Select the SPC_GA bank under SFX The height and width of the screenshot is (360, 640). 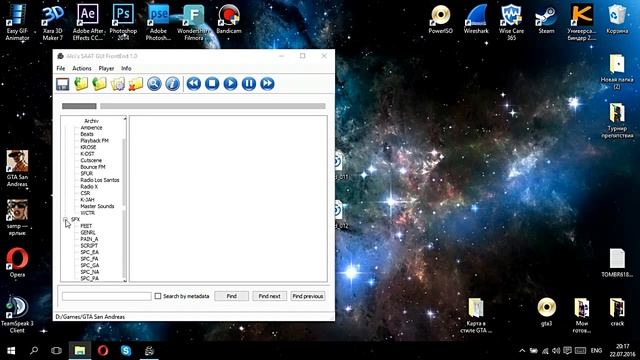(x=89, y=265)
